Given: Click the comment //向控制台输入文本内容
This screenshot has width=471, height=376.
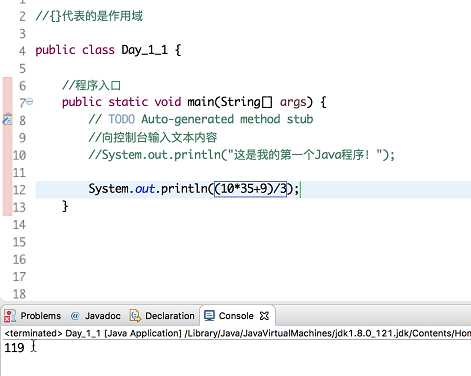Looking at the screenshot, I should 153,137.
